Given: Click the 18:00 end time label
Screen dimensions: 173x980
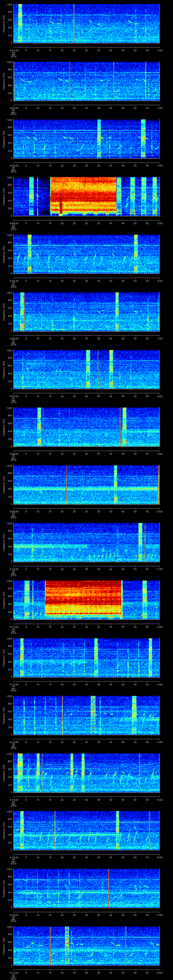Looking at the screenshot, I should tap(159, 972).
